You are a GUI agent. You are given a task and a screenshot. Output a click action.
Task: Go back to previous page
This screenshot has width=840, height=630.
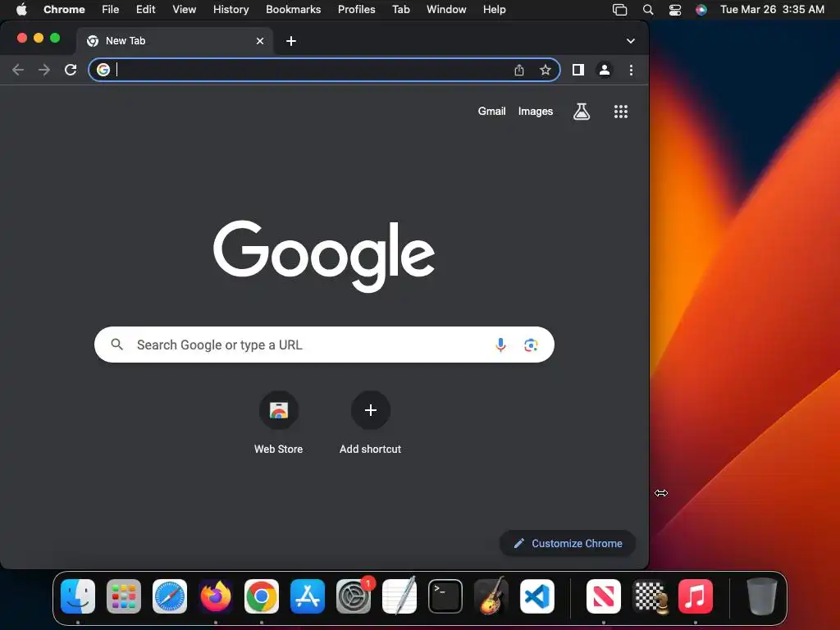coord(18,70)
